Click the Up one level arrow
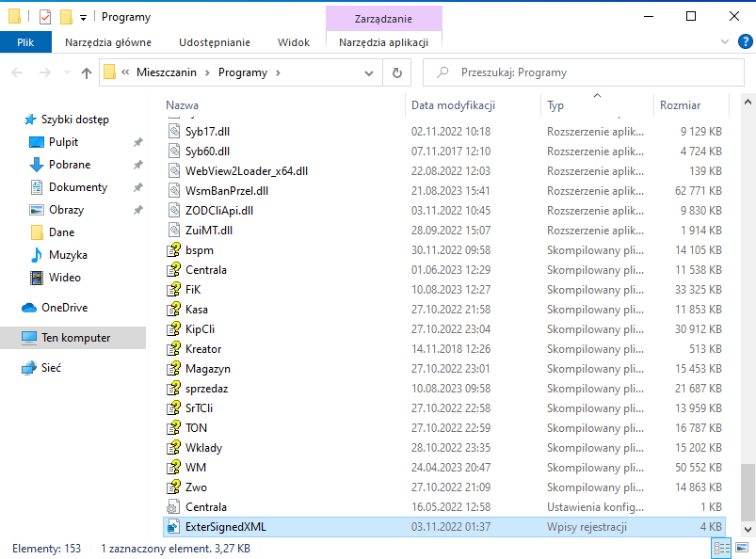The image size is (756, 559). click(x=86, y=72)
